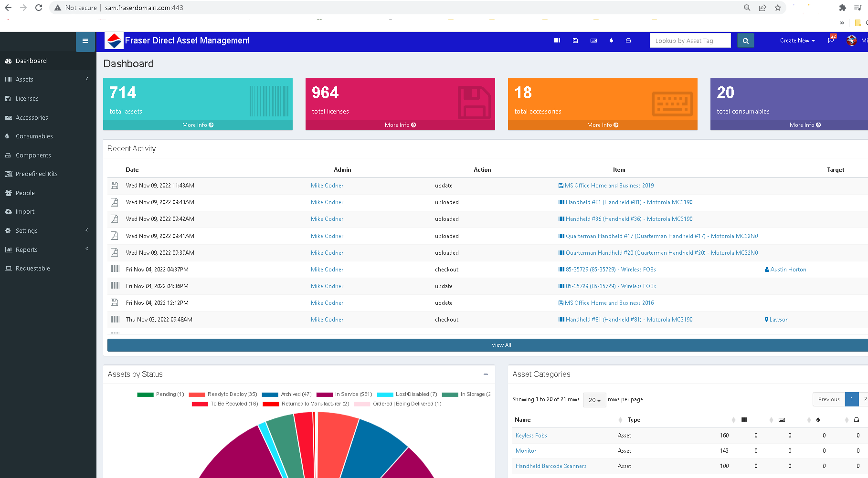The width and height of the screenshot is (868, 478).
Task: Open the Assets barcode icon in top navbar
Action: coord(557,41)
